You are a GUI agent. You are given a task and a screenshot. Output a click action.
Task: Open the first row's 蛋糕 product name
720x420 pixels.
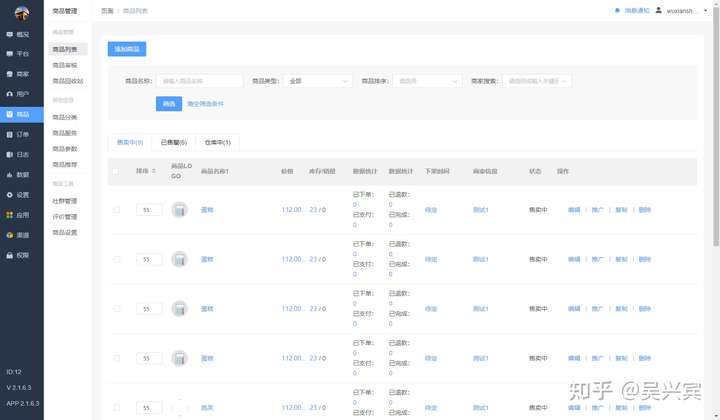tap(207, 210)
